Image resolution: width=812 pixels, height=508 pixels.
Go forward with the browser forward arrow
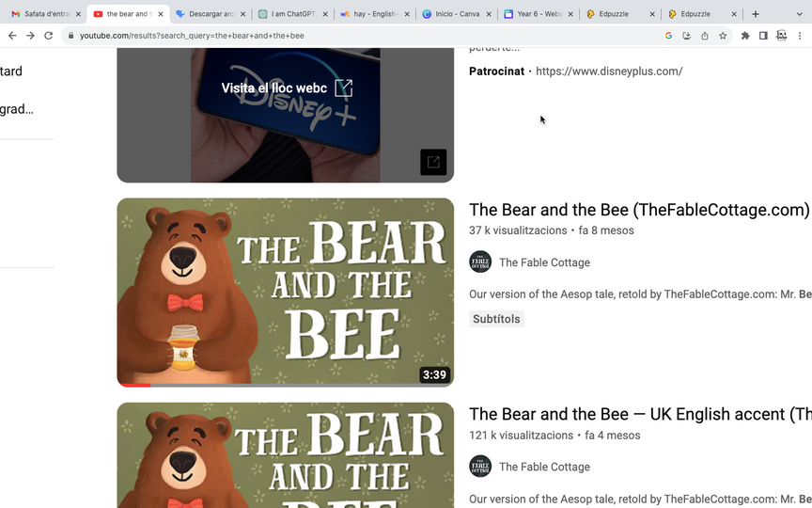point(31,36)
